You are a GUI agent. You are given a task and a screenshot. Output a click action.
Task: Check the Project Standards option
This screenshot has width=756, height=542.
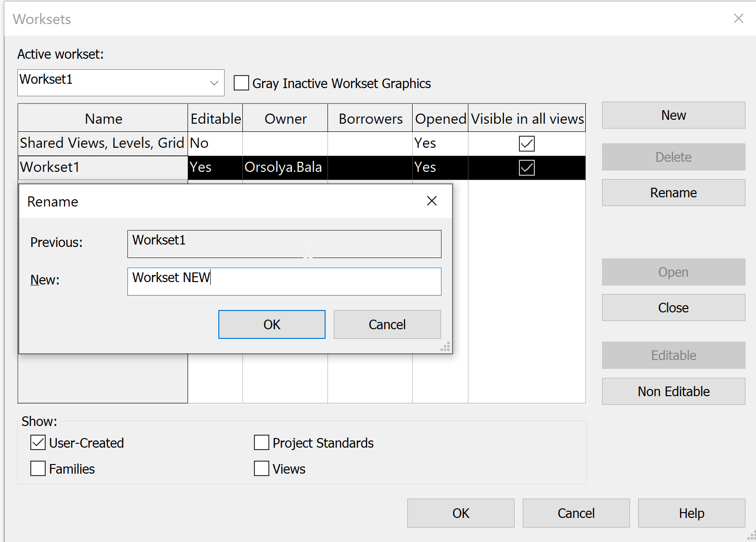point(262,442)
